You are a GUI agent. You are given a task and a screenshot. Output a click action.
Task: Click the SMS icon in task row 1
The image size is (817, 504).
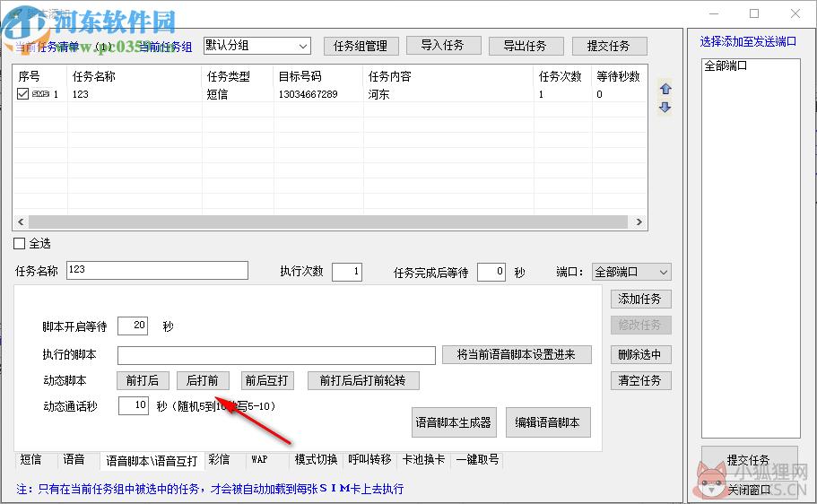coord(40,94)
